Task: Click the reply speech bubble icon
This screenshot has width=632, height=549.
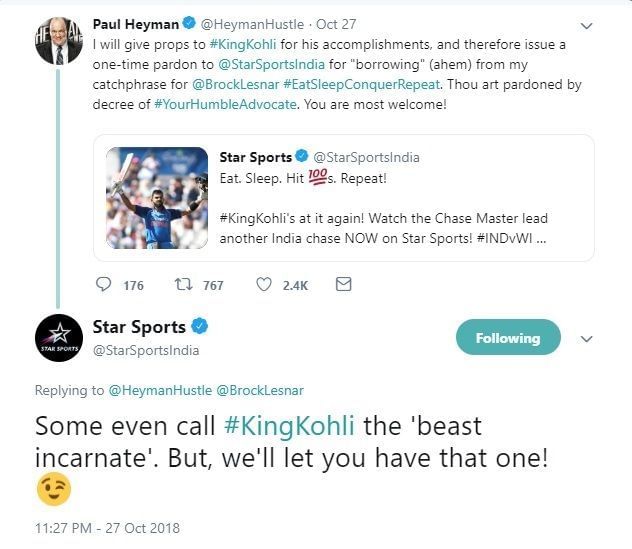Action: 104,285
